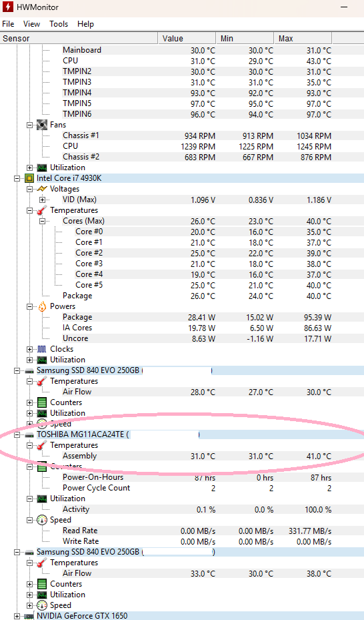
Task: Open the Tools menu
Action: coord(59,24)
